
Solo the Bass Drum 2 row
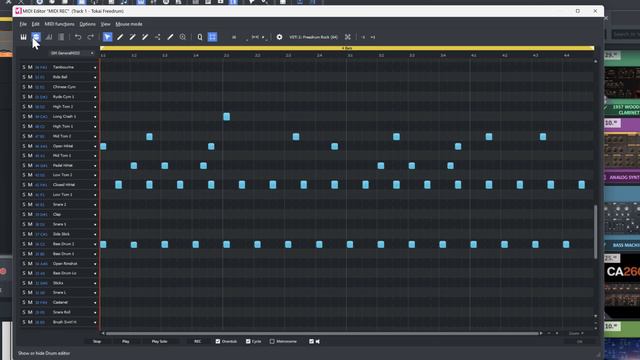pyautogui.click(x=24, y=244)
